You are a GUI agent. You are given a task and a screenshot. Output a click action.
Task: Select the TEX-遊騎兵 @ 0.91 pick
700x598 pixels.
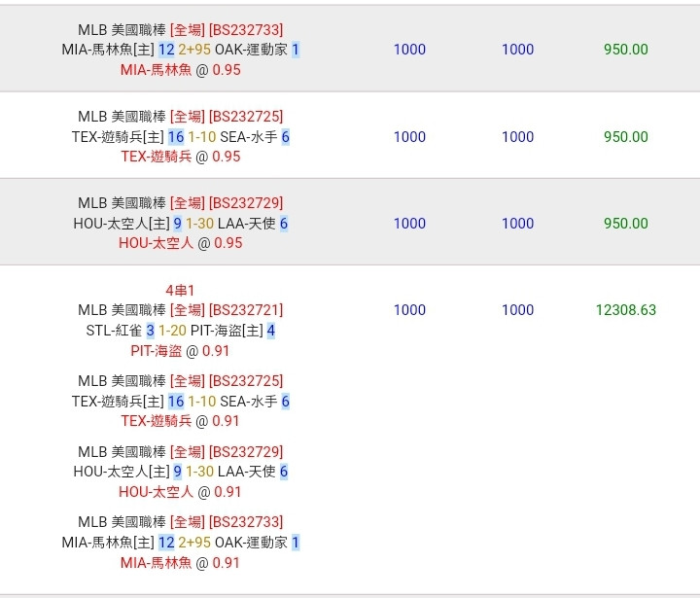point(180,421)
